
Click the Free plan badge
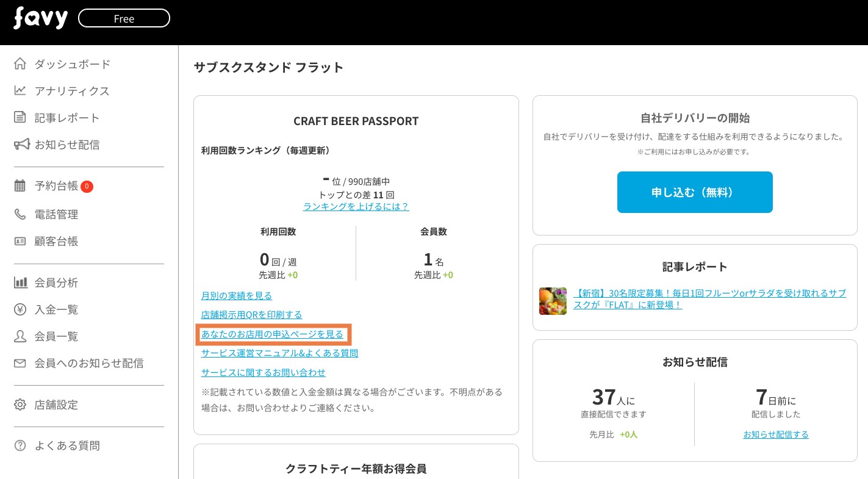(124, 18)
